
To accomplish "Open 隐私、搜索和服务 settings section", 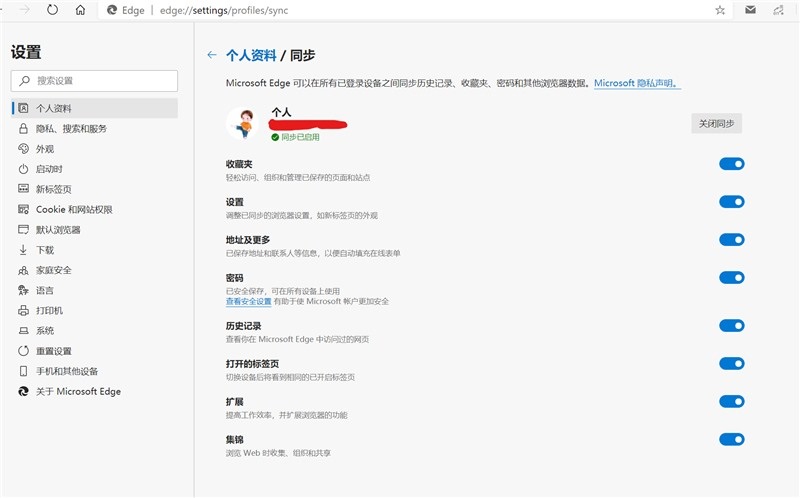I will click(x=94, y=129).
